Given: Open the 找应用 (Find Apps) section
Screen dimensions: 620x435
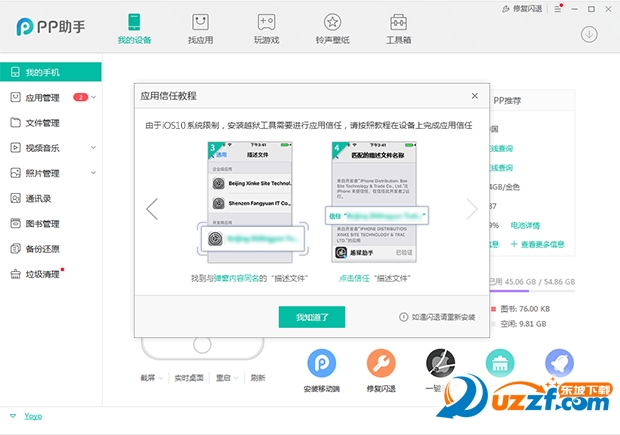Looking at the screenshot, I should [200, 28].
